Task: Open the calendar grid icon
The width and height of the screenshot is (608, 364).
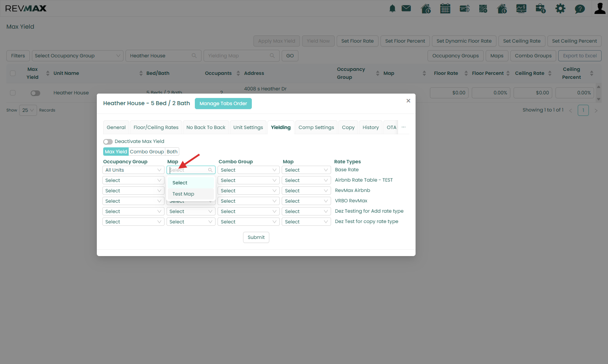Action: tap(445, 8)
